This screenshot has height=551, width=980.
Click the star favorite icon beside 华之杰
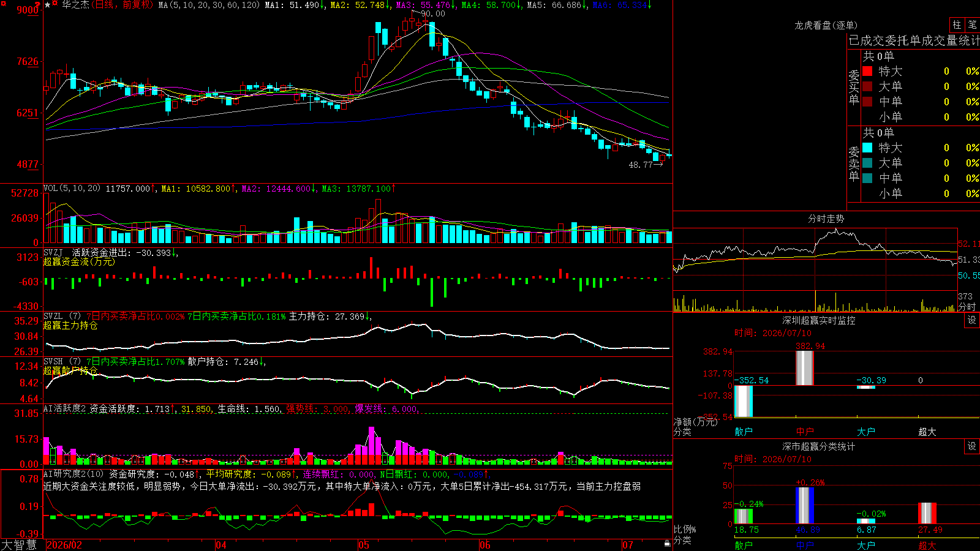tap(48, 5)
